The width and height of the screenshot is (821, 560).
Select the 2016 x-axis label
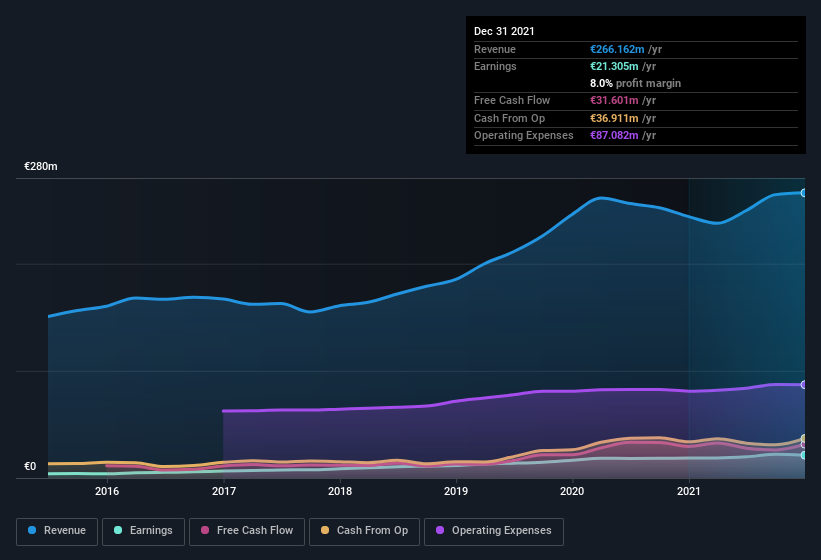(x=107, y=491)
